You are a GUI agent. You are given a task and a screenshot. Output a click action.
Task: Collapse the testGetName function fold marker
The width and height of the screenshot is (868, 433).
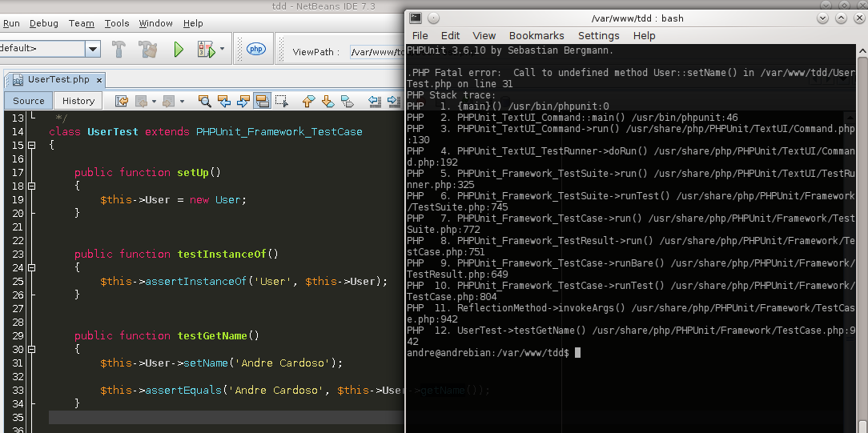[31, 350]
